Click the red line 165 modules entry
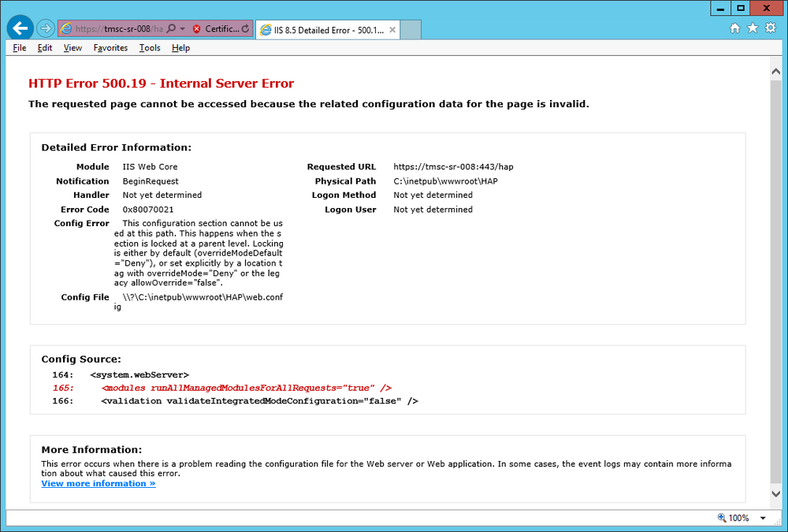 (246, 388)
